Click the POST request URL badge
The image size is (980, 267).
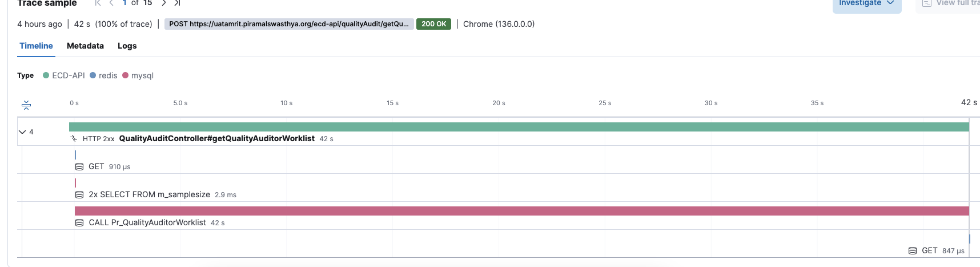point(288,24)
